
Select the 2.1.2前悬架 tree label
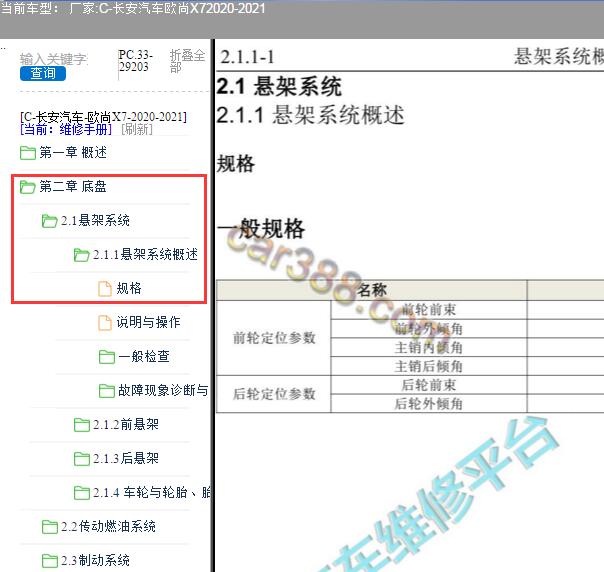point(126,424)
